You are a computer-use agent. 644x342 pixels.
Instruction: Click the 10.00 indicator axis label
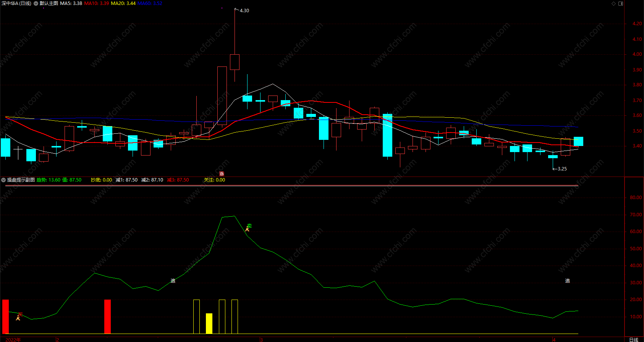pos(636,317)
